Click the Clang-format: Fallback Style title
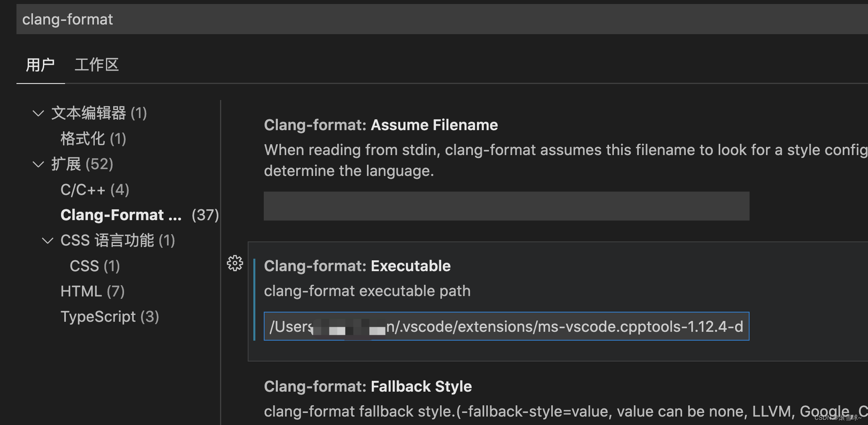868x425 pixels. point(368,386)
